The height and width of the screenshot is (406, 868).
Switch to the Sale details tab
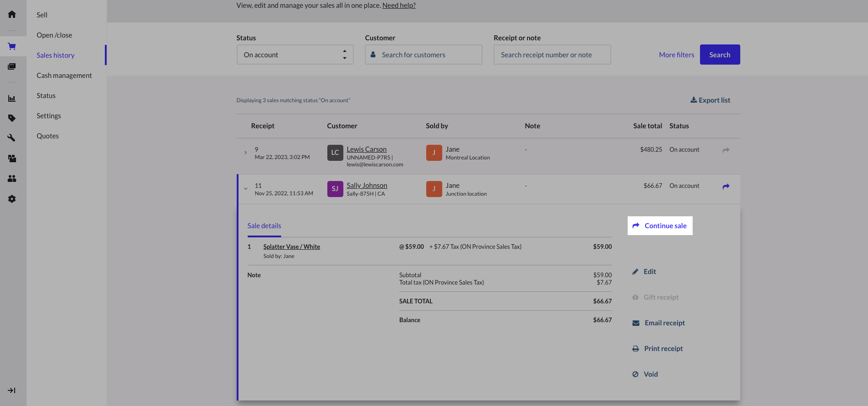coord(264,226)
